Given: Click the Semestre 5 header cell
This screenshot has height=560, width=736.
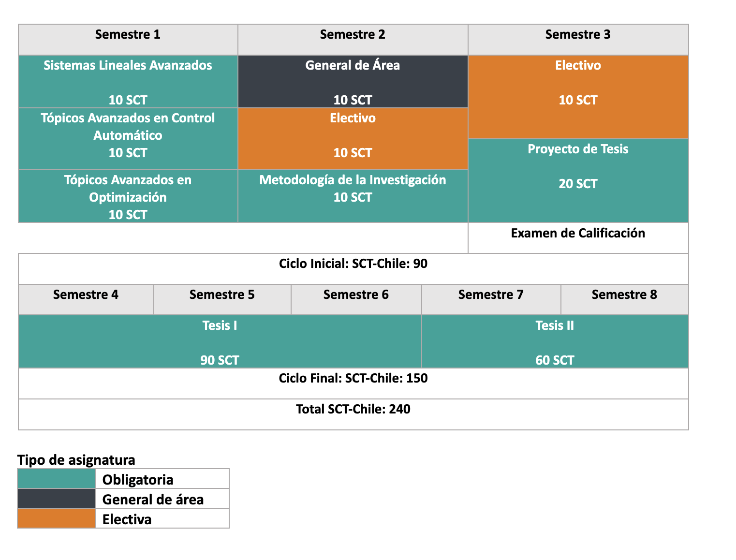Looking at the screenshot, I should (x=222, y=299).
